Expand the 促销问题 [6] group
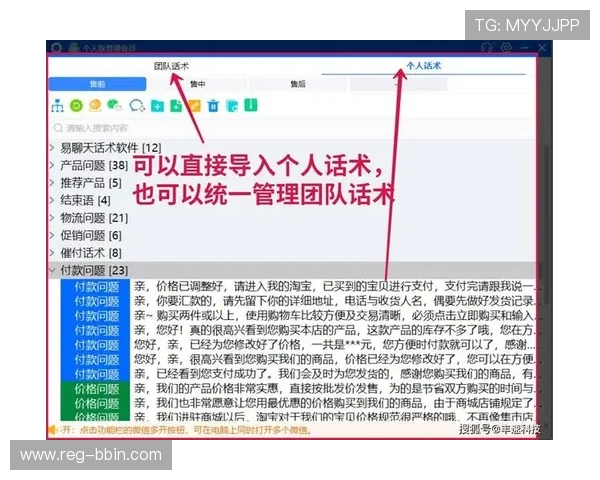This screenshot has width=600, height=480. coord(52,235)
